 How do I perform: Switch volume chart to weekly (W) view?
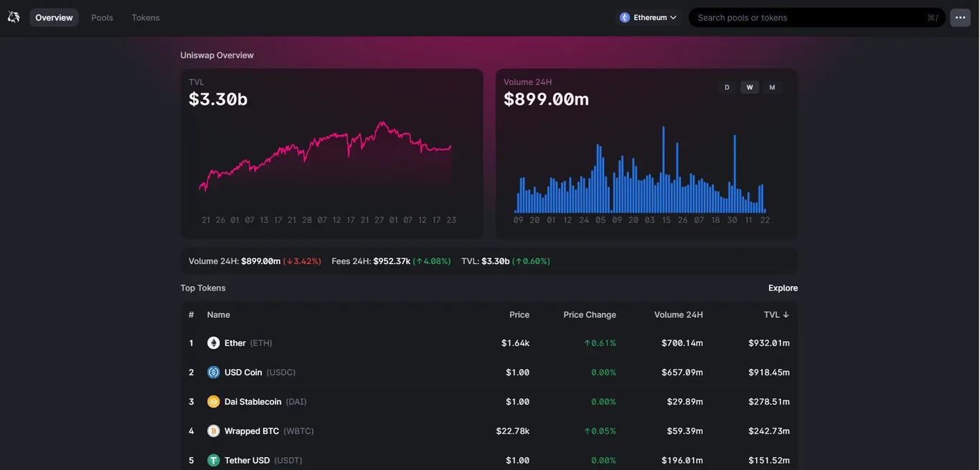tap(750, 88)
